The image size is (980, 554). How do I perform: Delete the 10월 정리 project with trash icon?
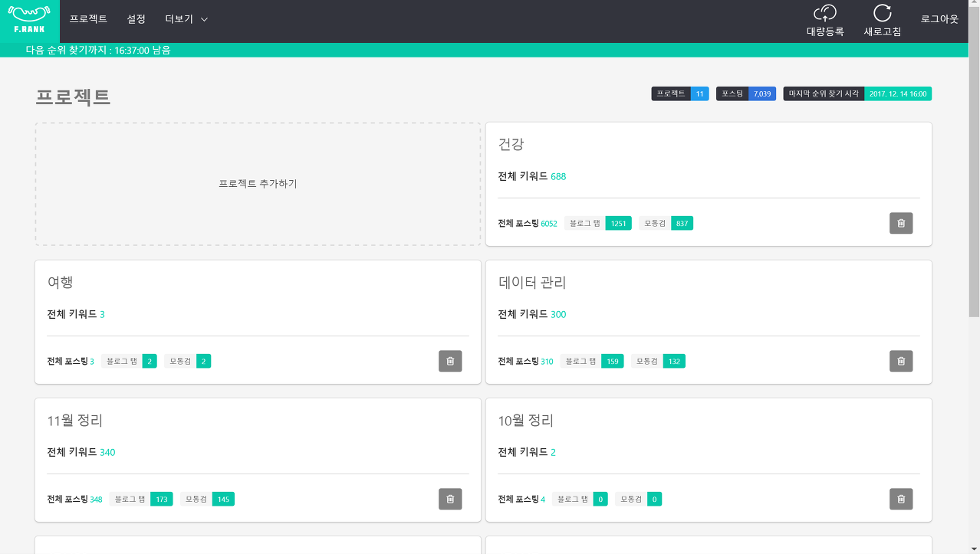[901, 499]
